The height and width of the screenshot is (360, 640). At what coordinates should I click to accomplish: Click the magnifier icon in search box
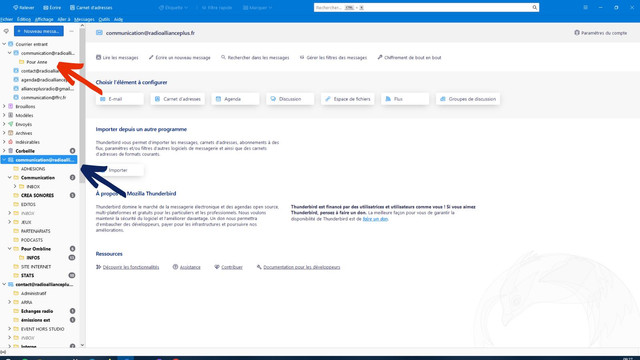point(534,7)
